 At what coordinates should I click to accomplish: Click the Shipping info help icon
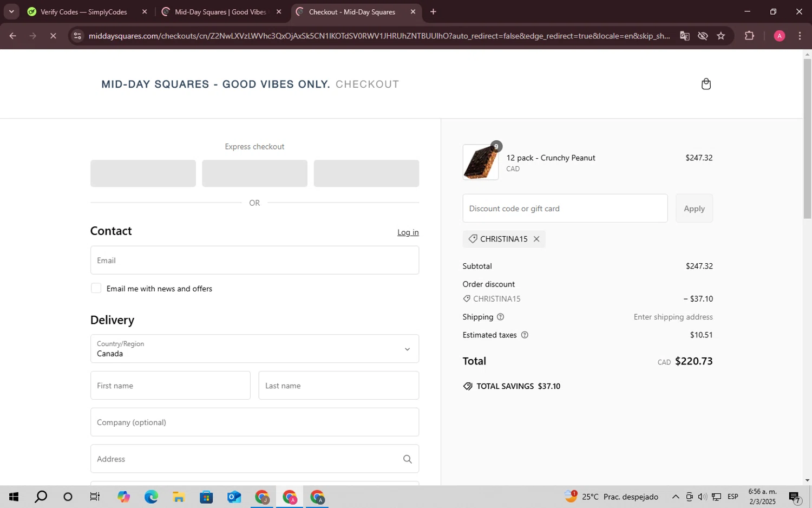(500, 317)
